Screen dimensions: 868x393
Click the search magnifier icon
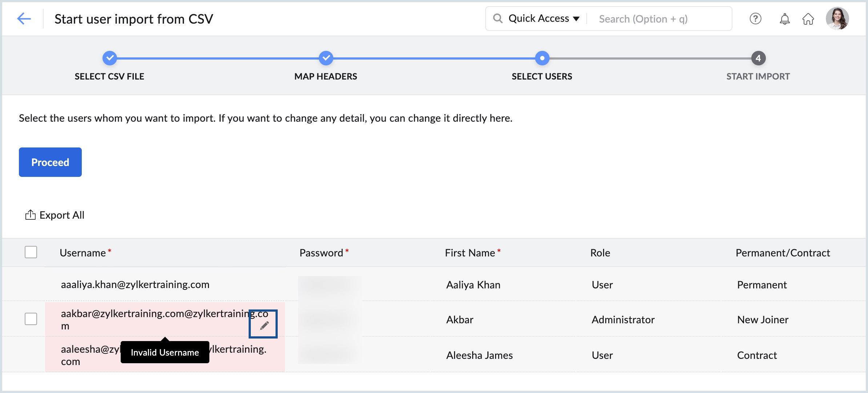498,18
